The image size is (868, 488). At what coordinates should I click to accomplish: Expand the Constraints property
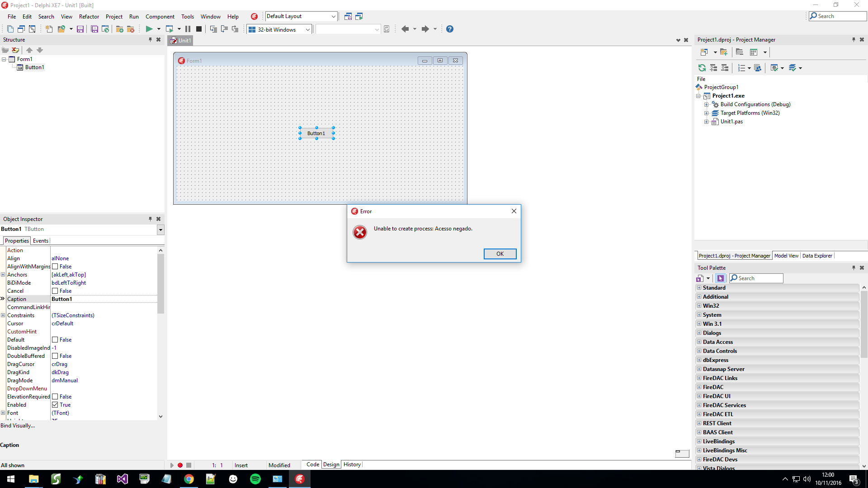[3, 315]
